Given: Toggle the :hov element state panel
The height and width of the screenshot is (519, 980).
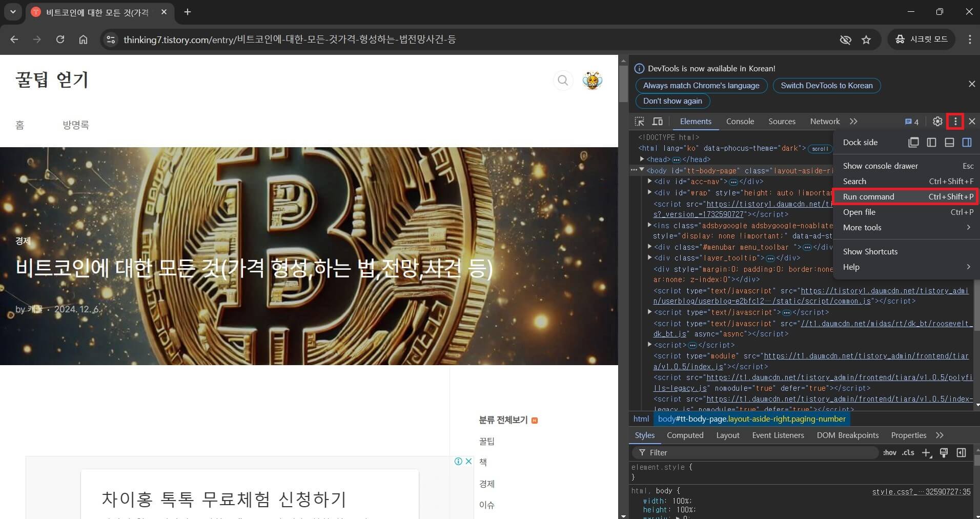Looking at the screenshot, I should 890,453.
